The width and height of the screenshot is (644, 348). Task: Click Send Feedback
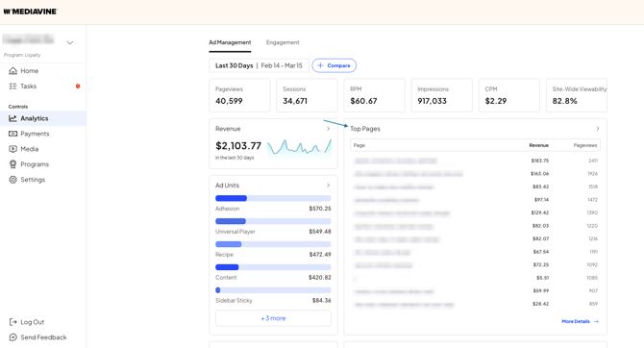point(37,337)
